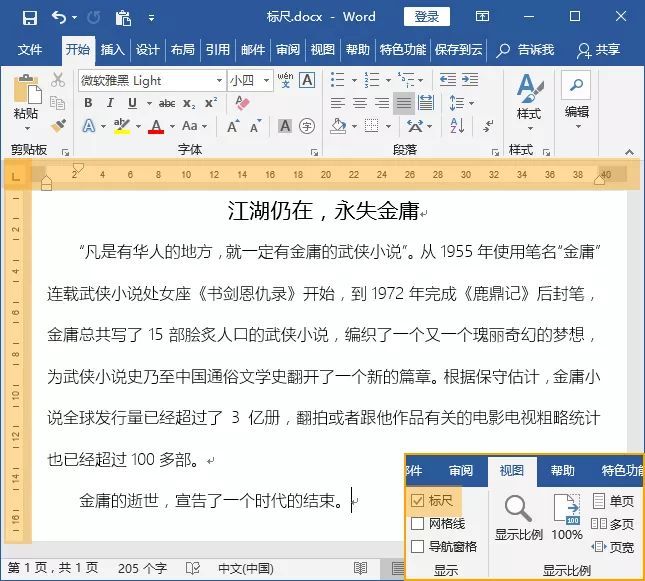This screenshot has height=581, width=645.
Task: Align text left
Action: click(338, 103)
